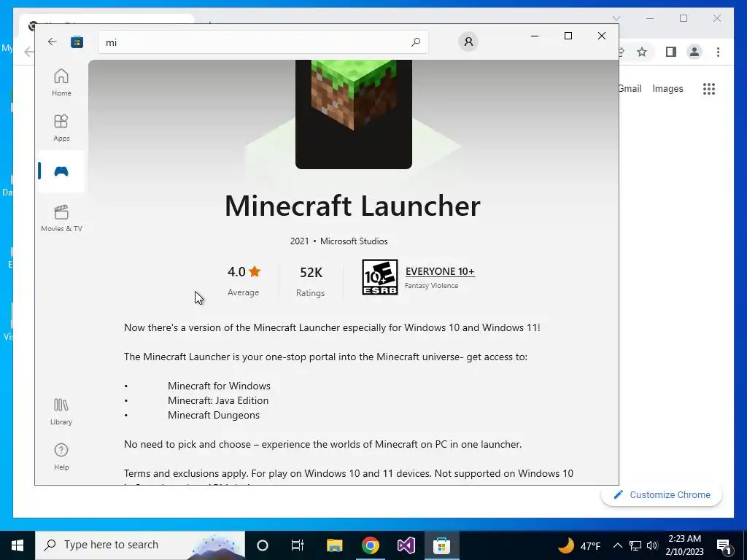
Task: Click taskbar 'Type here to search' box
Action: click(x=140, y=545)
